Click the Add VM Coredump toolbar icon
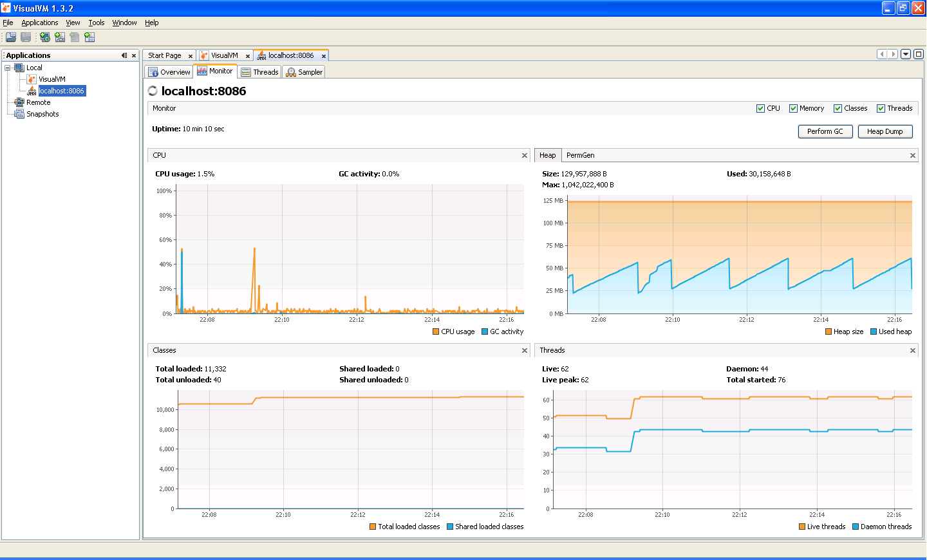The width and height of the screenshot is (927, 560). [x=75, y=37]
